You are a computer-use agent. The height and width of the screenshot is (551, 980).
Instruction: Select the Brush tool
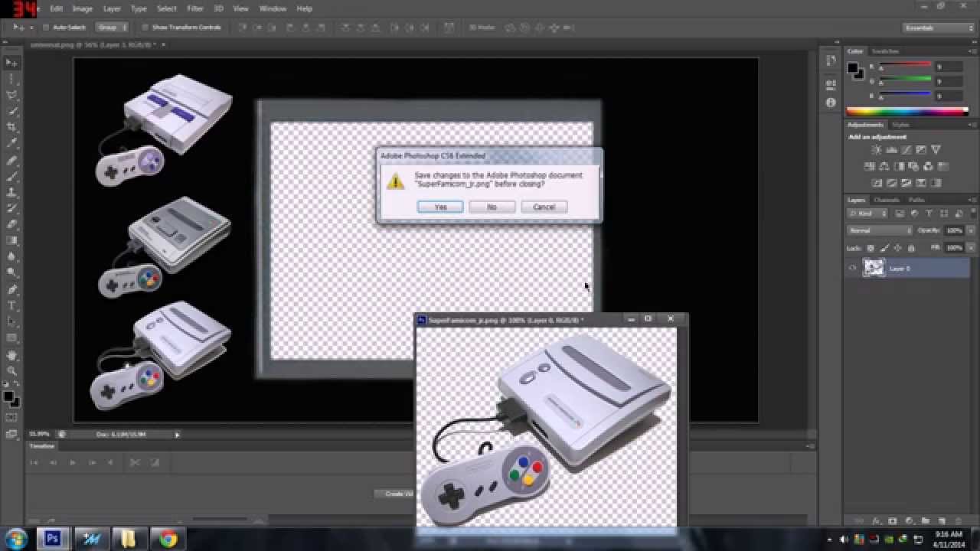coord(11,175)
